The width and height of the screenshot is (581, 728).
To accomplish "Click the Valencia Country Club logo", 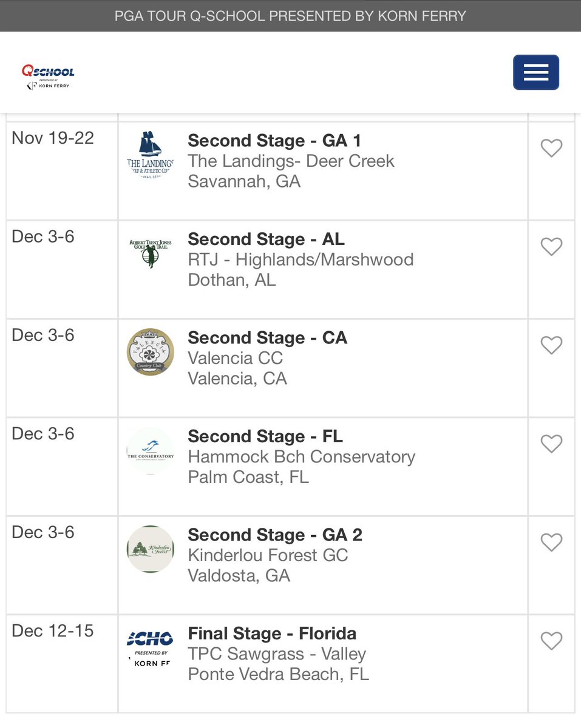I will point(151,352).
